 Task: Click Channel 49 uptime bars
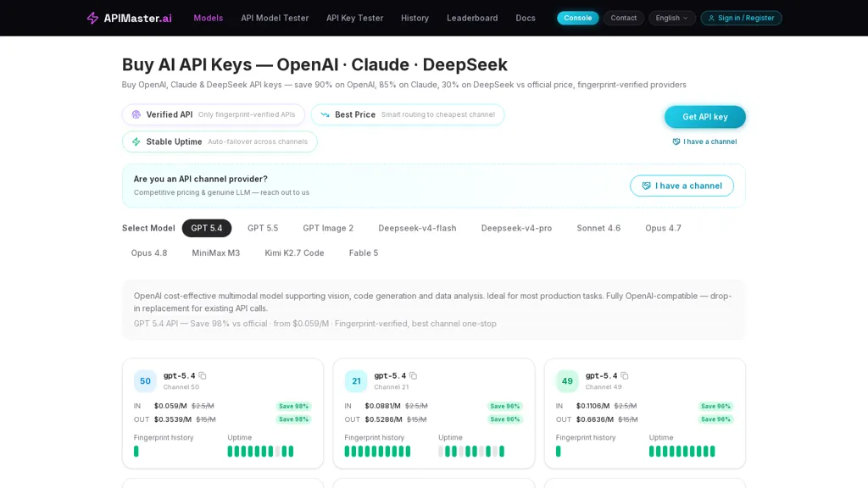(x=682, y=452)
